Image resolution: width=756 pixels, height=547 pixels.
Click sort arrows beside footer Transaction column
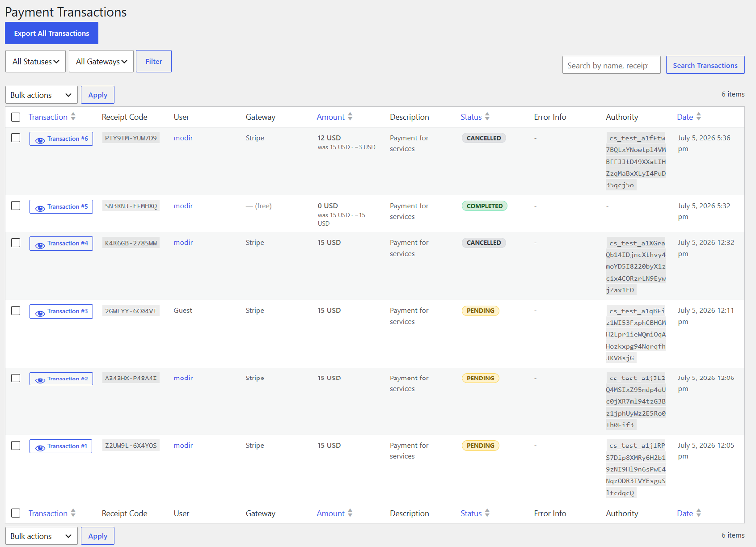(x=73, y=513)
